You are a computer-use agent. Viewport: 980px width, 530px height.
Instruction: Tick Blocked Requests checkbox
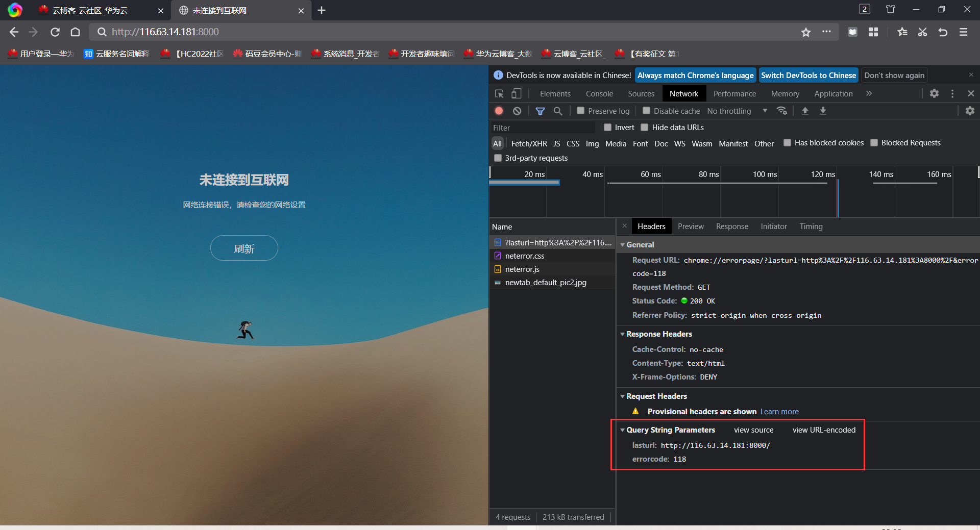click(x=874, y=143)
